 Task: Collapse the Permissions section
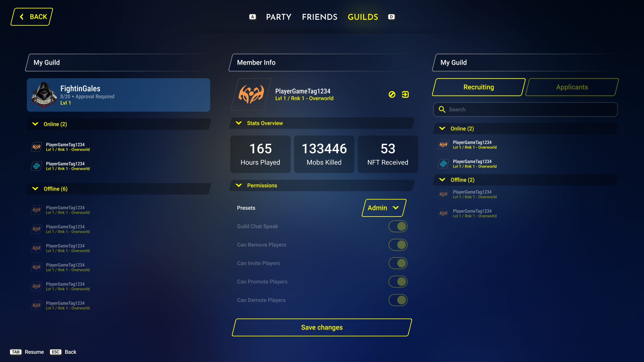322,185
